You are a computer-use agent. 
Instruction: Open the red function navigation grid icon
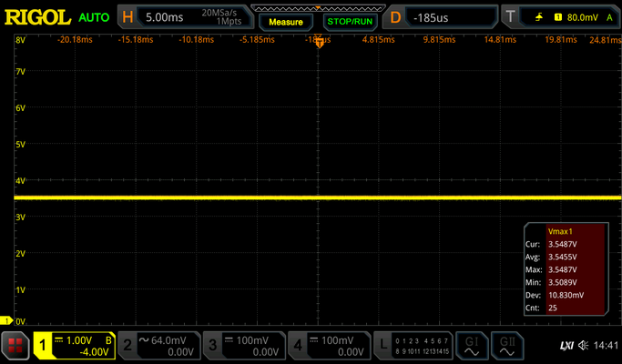[x=15, y=346]
